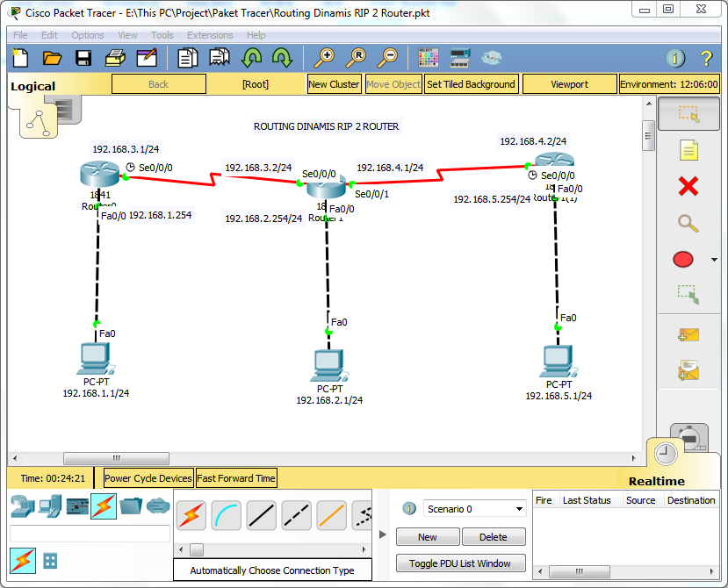This screenshot has height=588, width=728.
Task: Click the Fast Forward Time button
Action: [x=235, y=477]
